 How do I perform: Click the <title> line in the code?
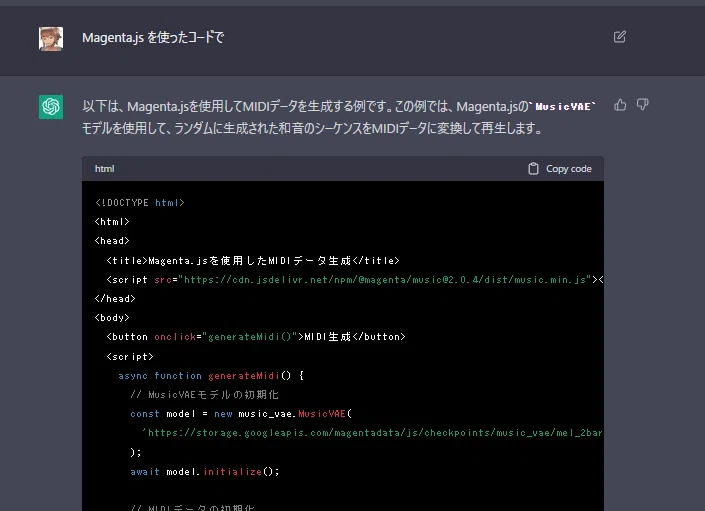point(253,261)
